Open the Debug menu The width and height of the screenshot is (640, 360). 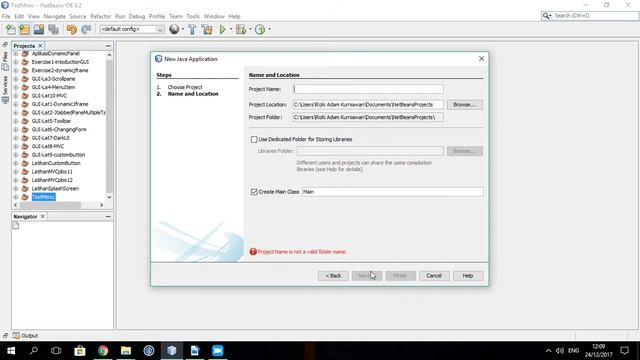137,16
